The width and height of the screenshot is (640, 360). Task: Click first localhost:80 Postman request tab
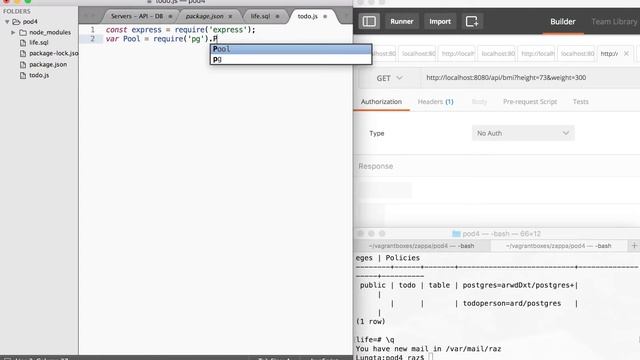pyautogui.click(x=384, y=53)
